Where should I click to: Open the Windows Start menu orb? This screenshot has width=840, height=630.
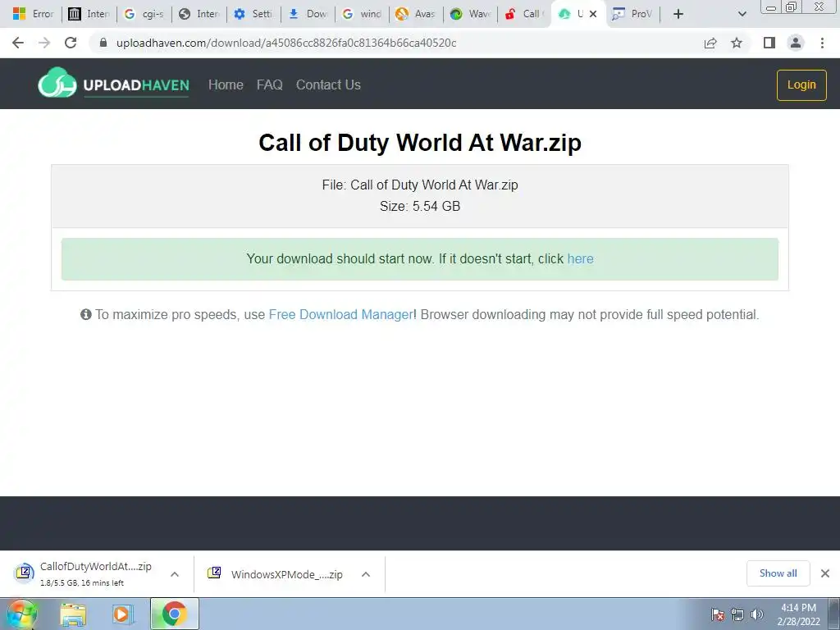point(22,614)
